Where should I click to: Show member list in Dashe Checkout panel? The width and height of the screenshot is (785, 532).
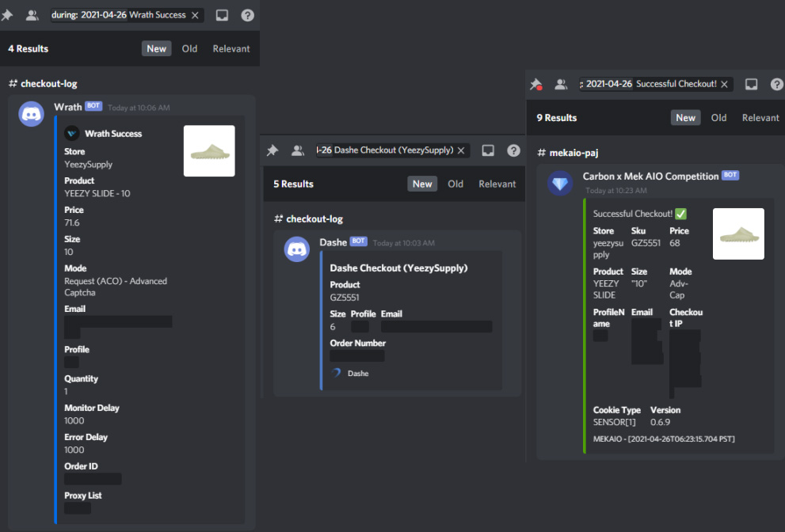pos(298,150)
